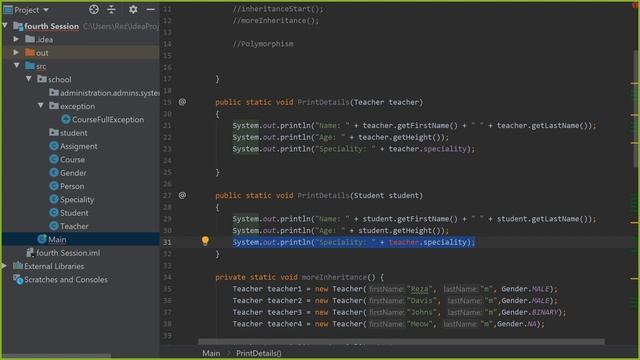Click the fourth Session.iml file name

[68, 253]
